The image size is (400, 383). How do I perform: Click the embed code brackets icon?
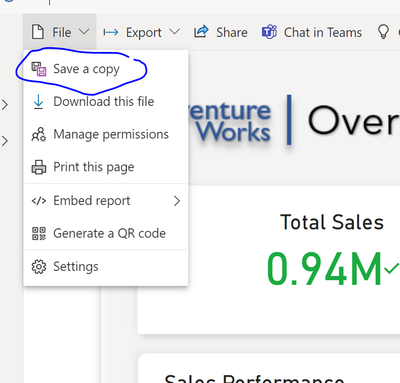39,201
